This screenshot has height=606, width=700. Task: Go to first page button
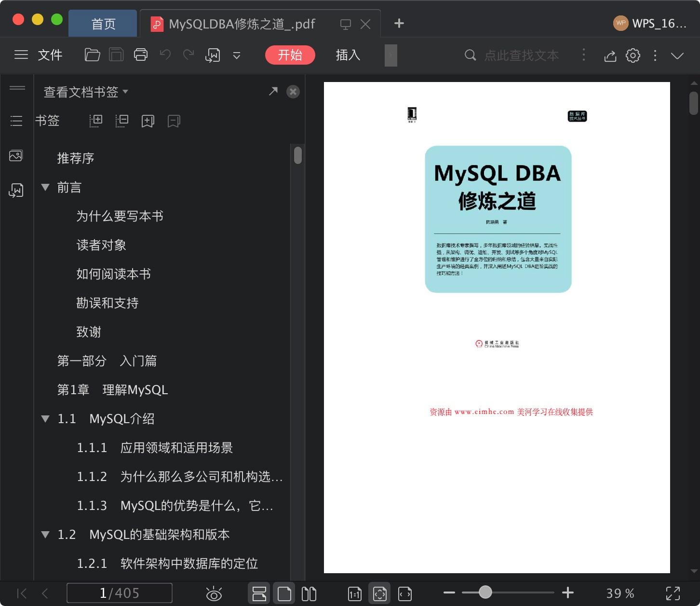(22, 593)
